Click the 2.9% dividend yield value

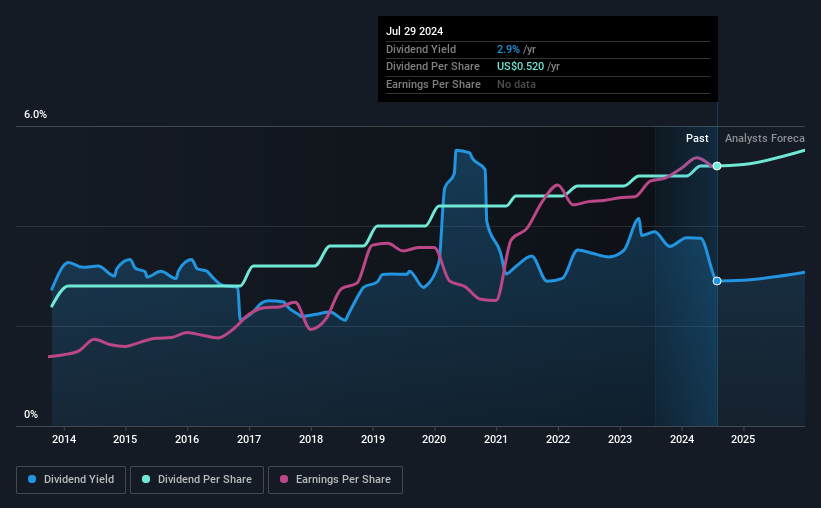[x=508, y=49]
